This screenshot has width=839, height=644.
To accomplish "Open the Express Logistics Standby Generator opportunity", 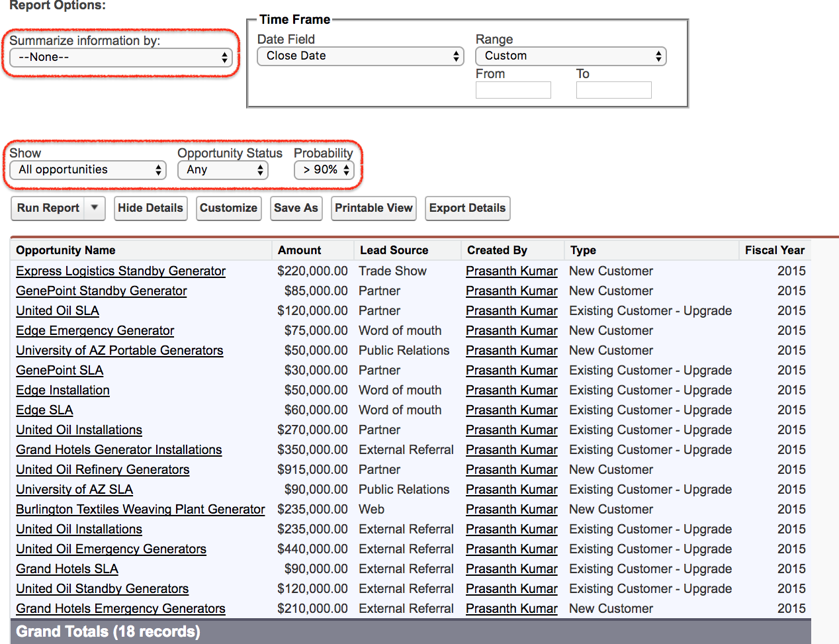I will click(120, 271).
